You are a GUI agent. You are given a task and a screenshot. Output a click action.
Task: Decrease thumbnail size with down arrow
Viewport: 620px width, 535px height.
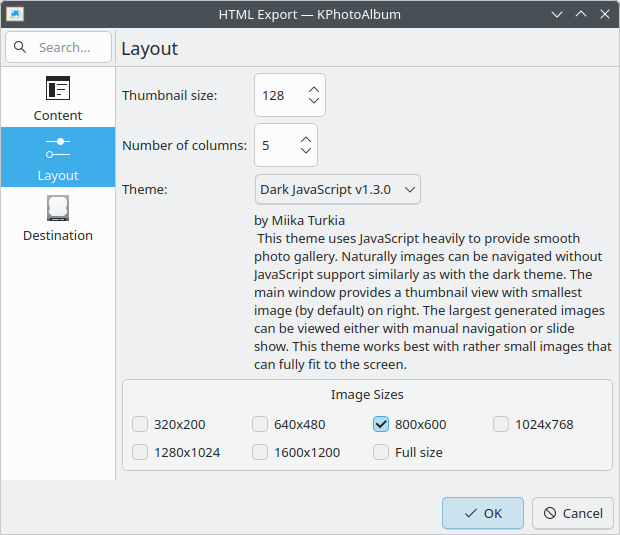(x=313, y=102)
